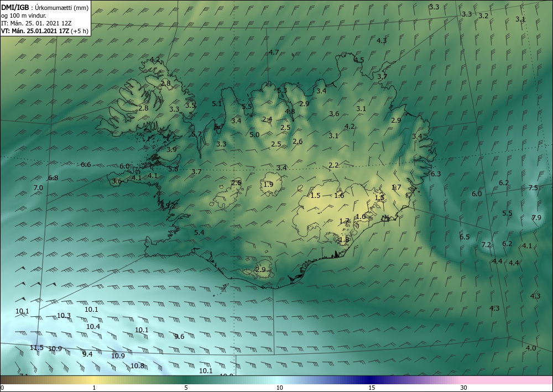Click the map value '5.6'
The image size is (553, 392).
click(x=173, y=169)
